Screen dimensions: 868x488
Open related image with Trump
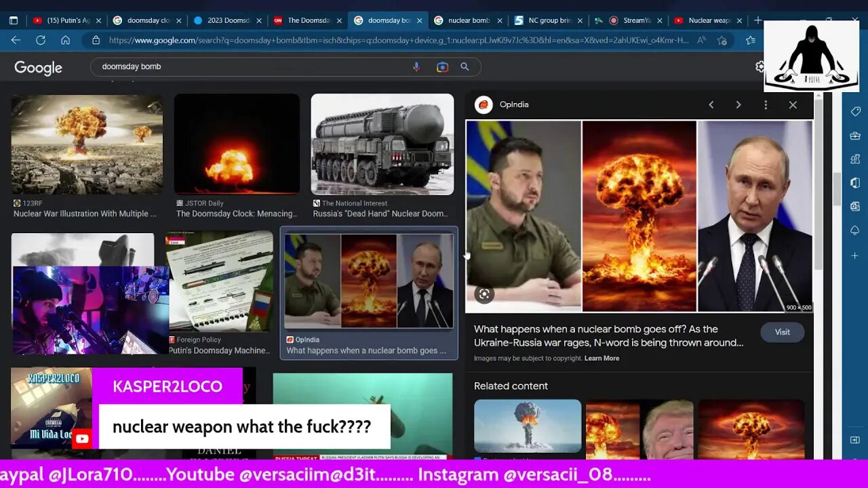(x=639, y=430)
